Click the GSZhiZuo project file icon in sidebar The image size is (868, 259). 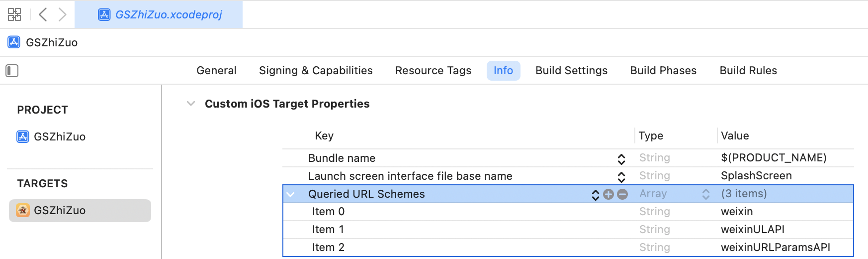tap(23, 136)
